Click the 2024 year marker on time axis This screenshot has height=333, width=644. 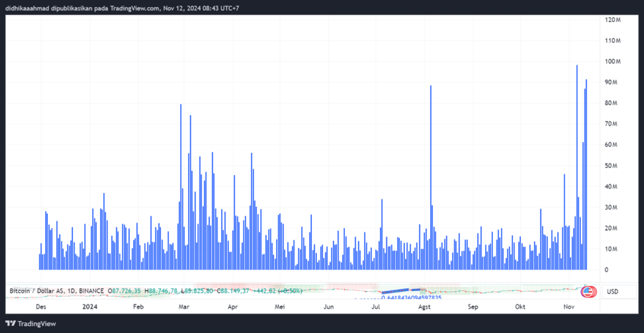tap(89, 307)
